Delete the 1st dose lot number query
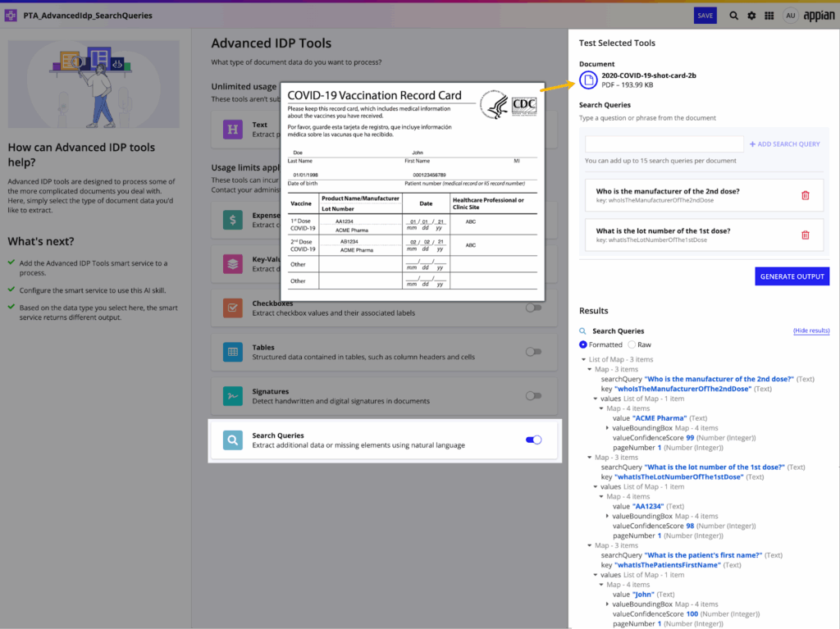The width and height of the screenshot is (840, 629). (805, 235)
